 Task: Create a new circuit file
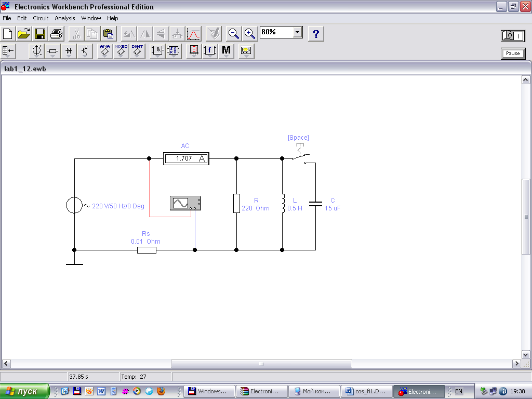click(7, 34)
